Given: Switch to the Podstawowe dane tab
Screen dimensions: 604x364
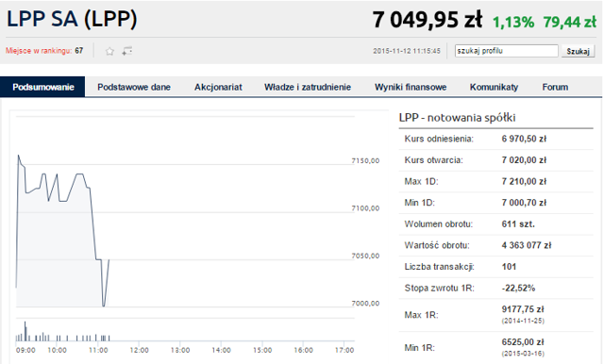Looking at the screenshot, I should coord(134,87).
